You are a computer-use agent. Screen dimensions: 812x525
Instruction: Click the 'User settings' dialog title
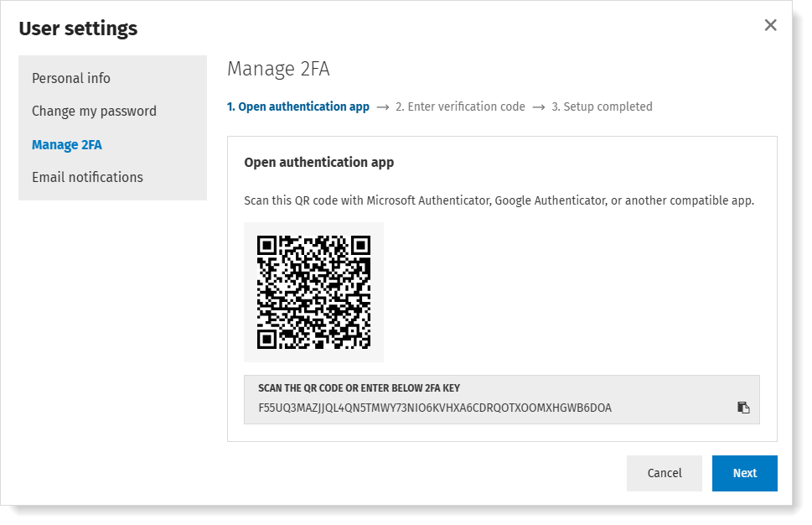coord(78,29)
